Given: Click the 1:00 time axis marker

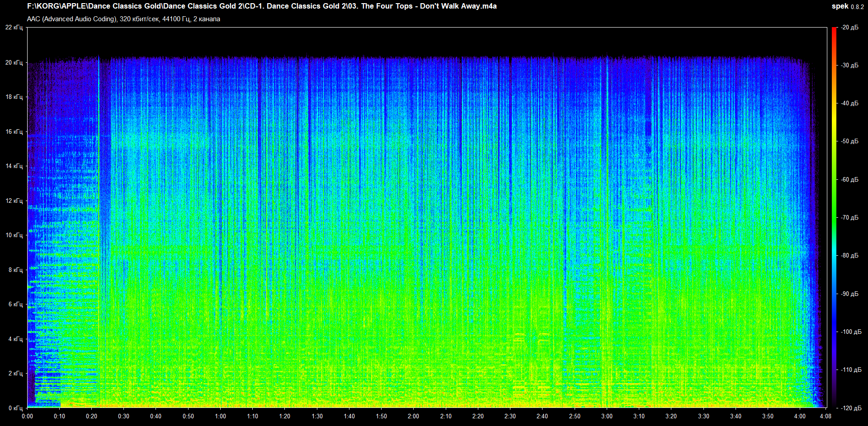Looking at the screenshot, I should click(221, 416).
